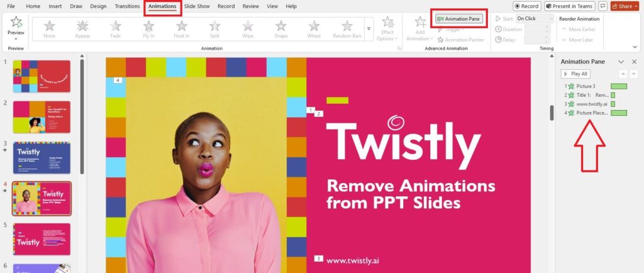Apply the Fade animation effect
The height and width of the screenshot is (273, 644).
coord(116,29)
